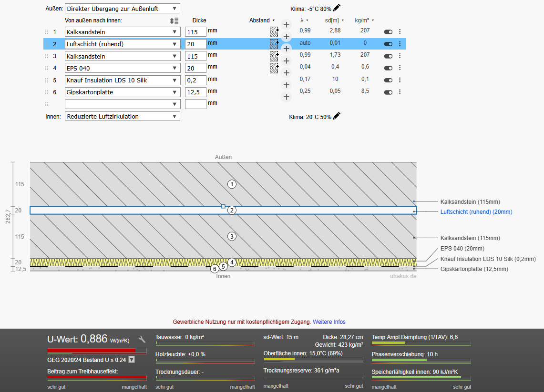This screenshot has height=392, width=544.
Task: Toggle layer 1 Kalksandstein on/off switch
Action: [388, 32]
